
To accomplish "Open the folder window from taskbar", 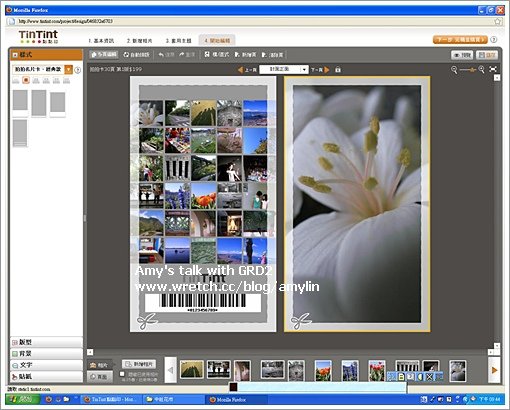I will coord(173,399).
